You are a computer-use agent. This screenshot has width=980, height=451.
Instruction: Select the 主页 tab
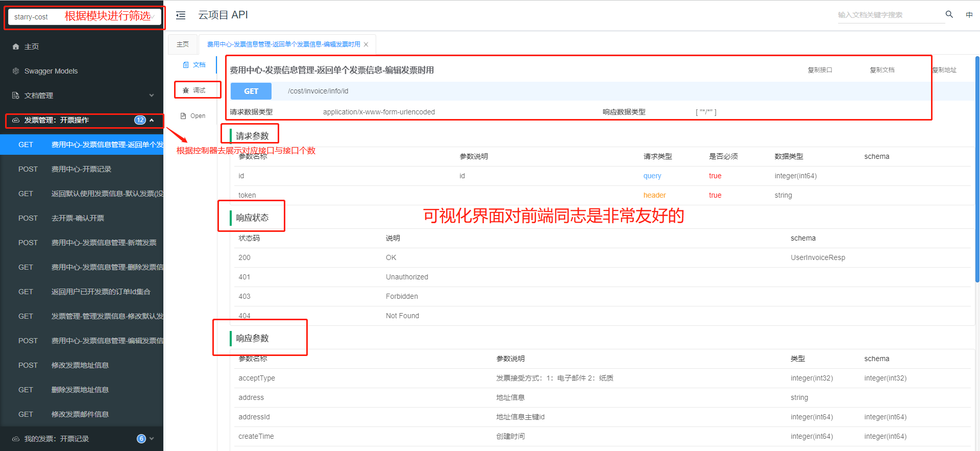[x=183, y=44]
